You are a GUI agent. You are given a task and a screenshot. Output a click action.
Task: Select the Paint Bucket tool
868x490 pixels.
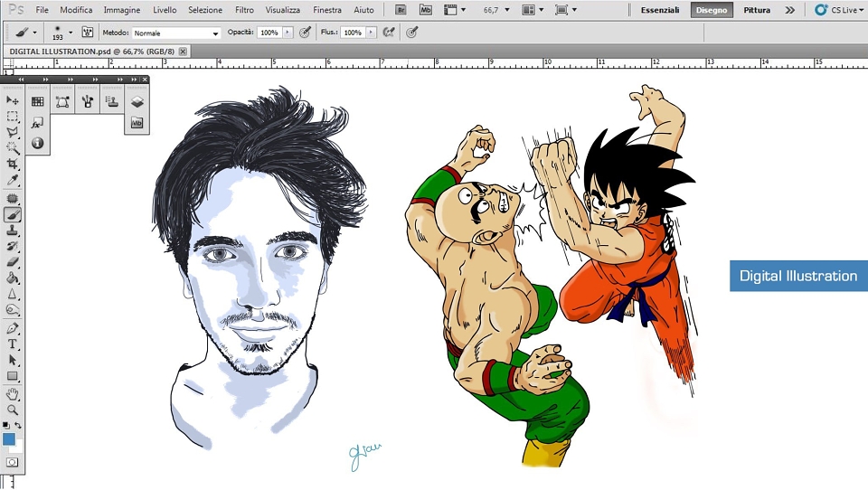12,278
